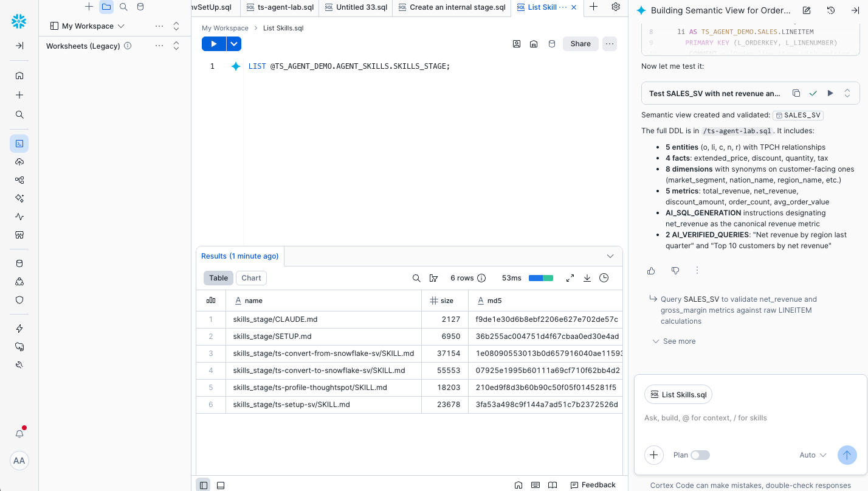Open the run options dropdown arrow

234,44
